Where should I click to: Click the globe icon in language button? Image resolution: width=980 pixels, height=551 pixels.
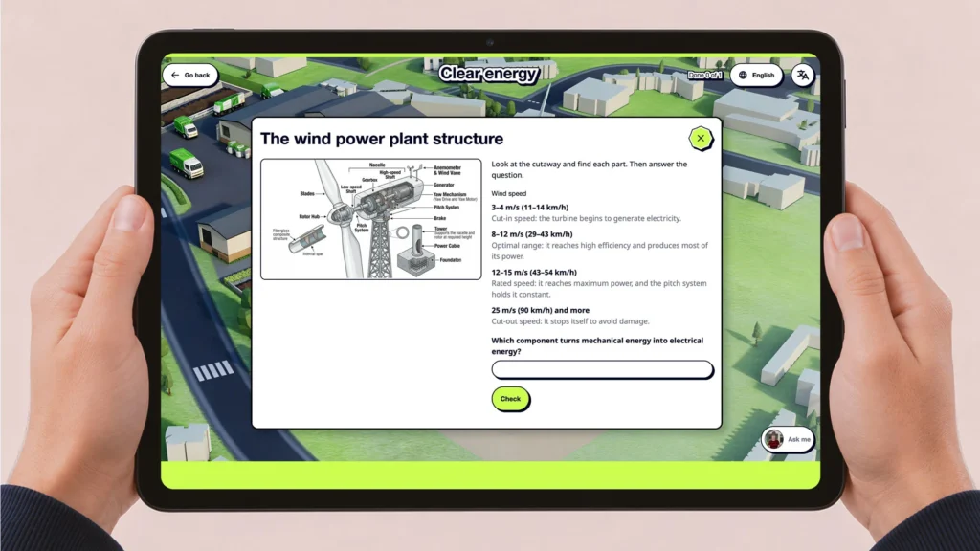click(743, 75)
